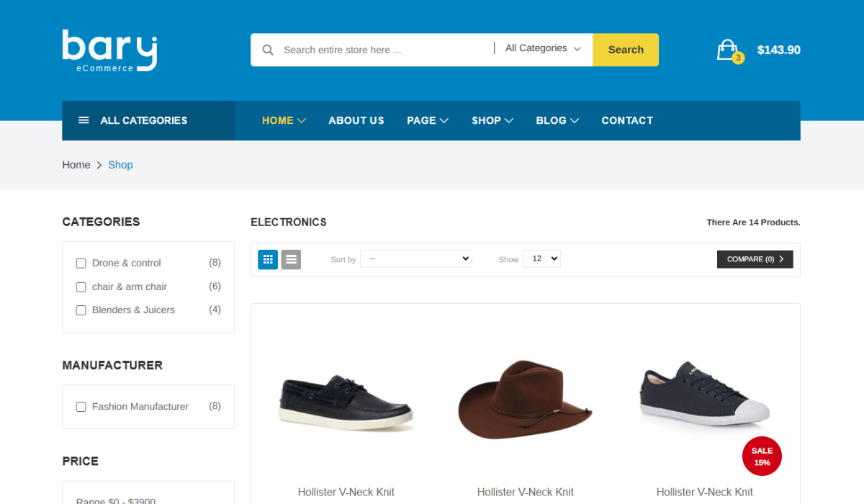The image size is (864, 504).
Task: Click the (8) count beside Drone & control
Action: [x=215, y=263]
